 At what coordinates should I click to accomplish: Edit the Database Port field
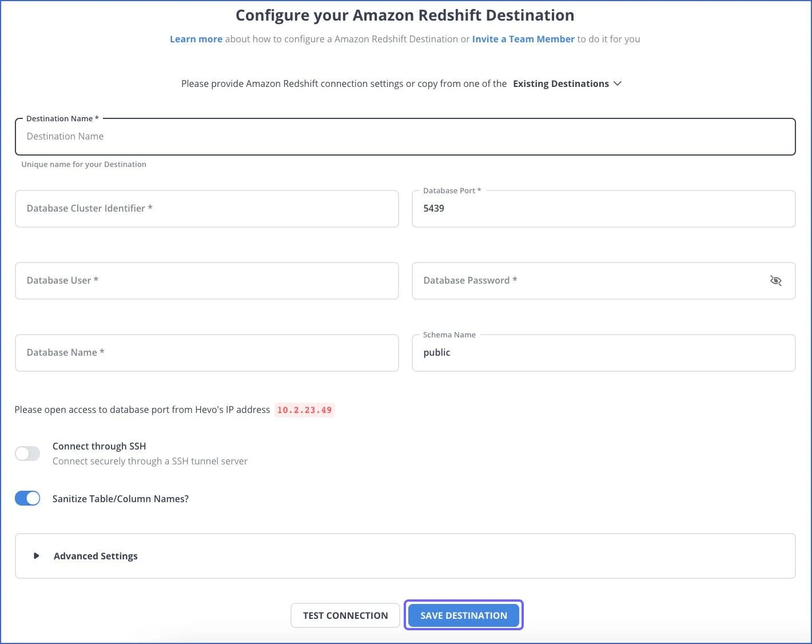click(x=603, y=209)
